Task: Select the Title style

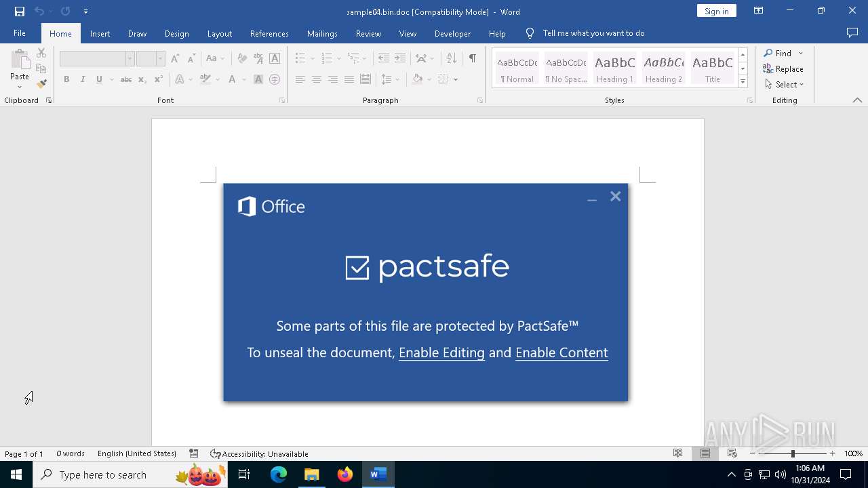Action: pos(713,69)
